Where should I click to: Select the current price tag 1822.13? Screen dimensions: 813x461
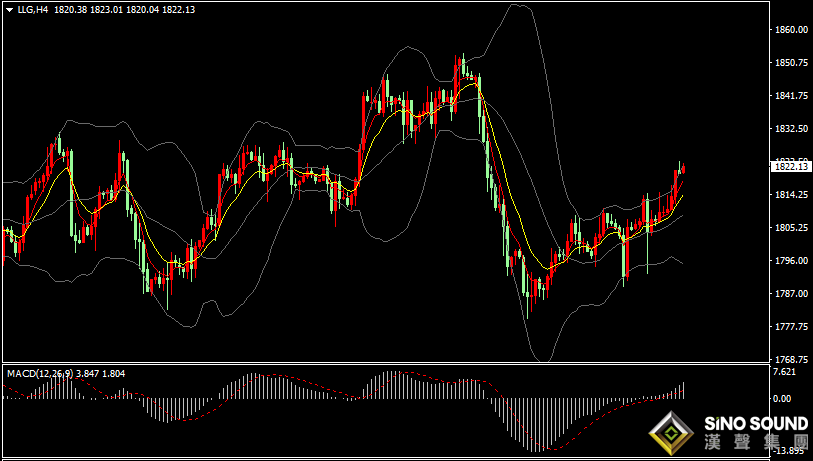pyautogui.click(x=791, y=166)
